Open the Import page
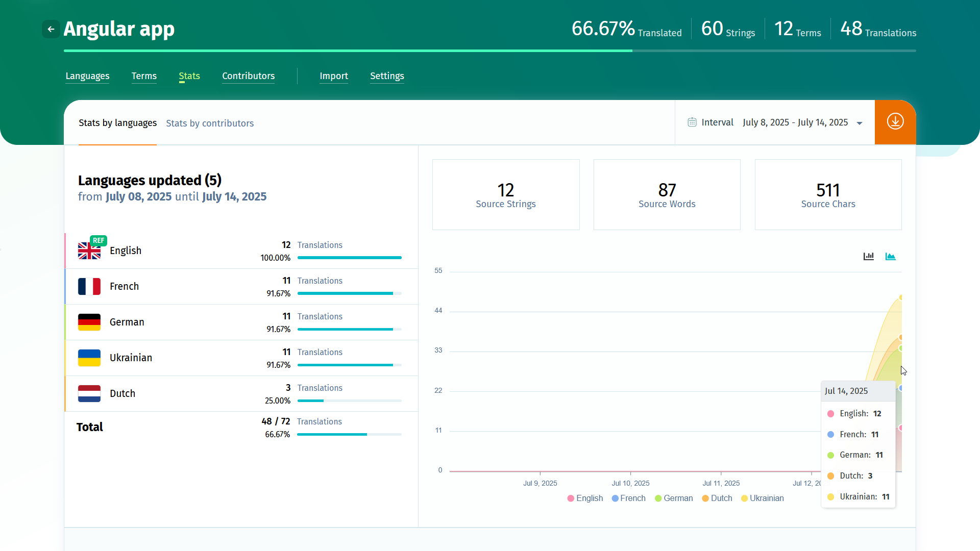Screen dimensions: 980x551 (x=334, y=76)
